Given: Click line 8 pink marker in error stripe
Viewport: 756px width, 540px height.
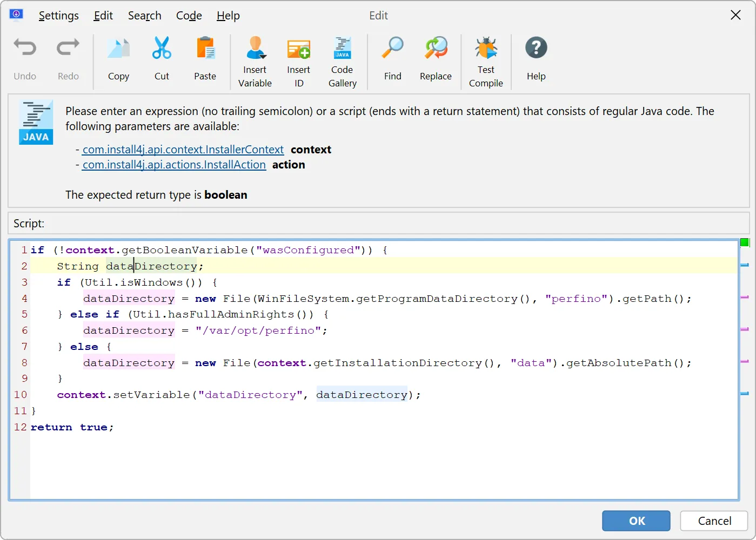Looking at the screenshot, I should (x=745, y=361).
